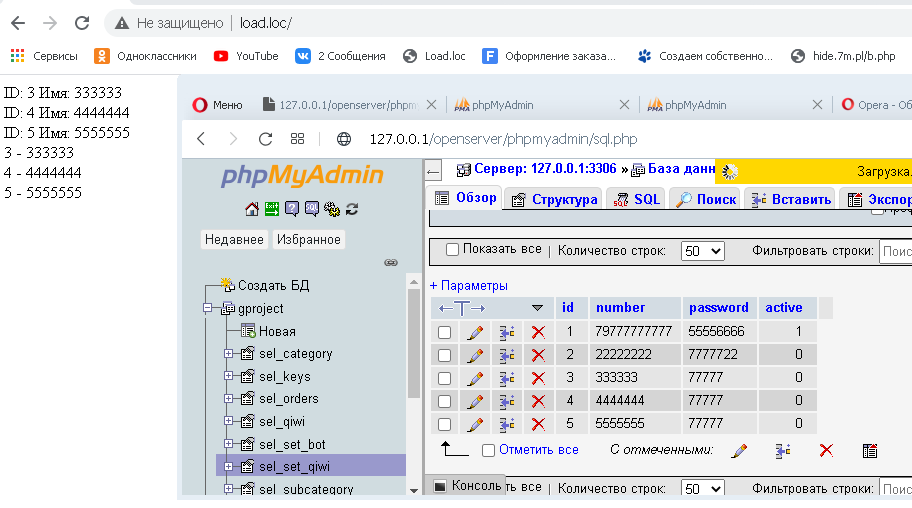The width and height of the screenshot is (912, 508).
Task: Expand the sel_category table tree node
Action: point(229,353)
